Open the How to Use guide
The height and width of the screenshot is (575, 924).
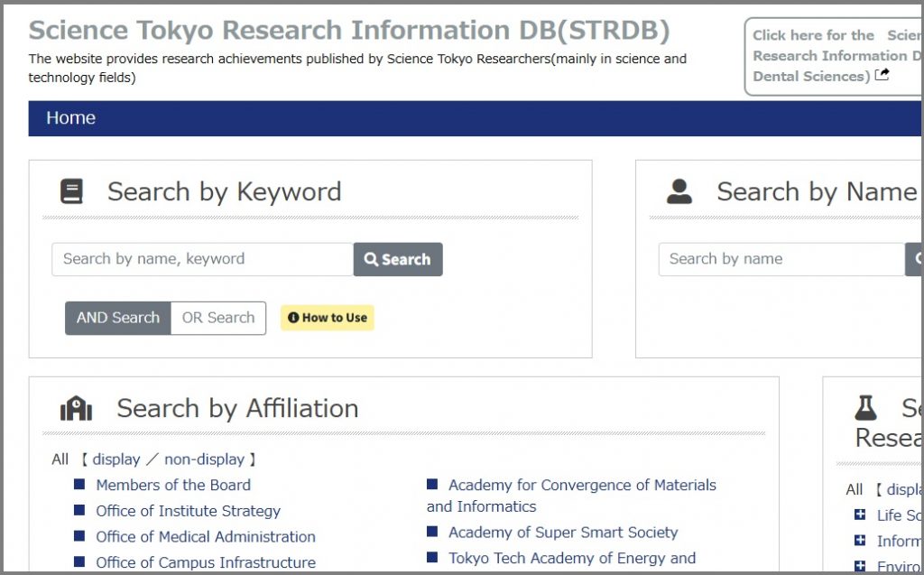pyautogui.click(x=327, y=318)
